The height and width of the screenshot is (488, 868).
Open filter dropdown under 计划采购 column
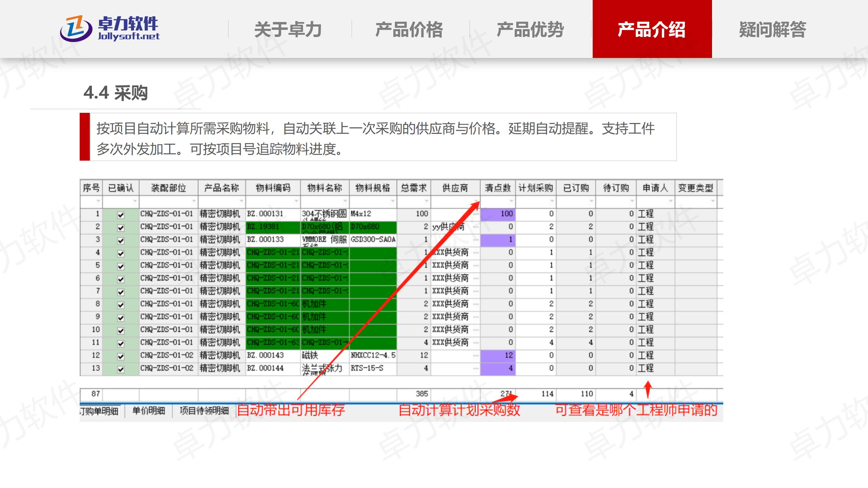(552, 201)
